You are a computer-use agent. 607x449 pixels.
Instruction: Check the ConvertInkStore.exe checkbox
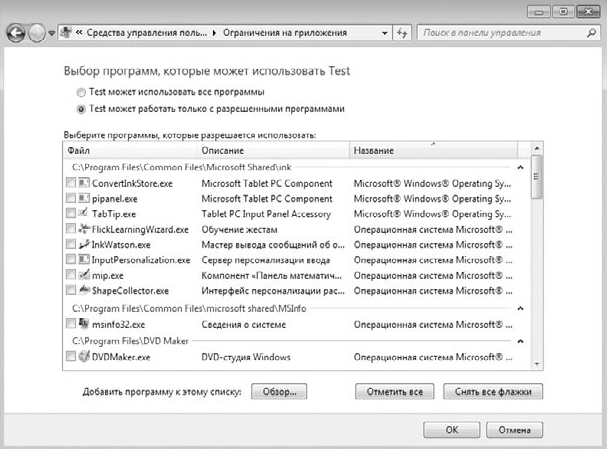pyautogui.click(x=71, y=182)
